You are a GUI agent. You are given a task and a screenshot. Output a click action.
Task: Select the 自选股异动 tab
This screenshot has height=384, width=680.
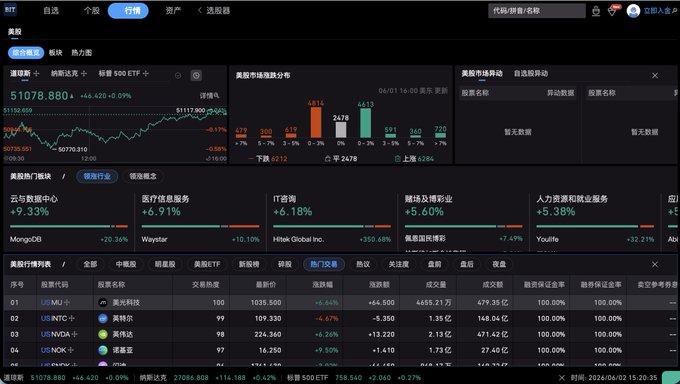pos(531,73)
